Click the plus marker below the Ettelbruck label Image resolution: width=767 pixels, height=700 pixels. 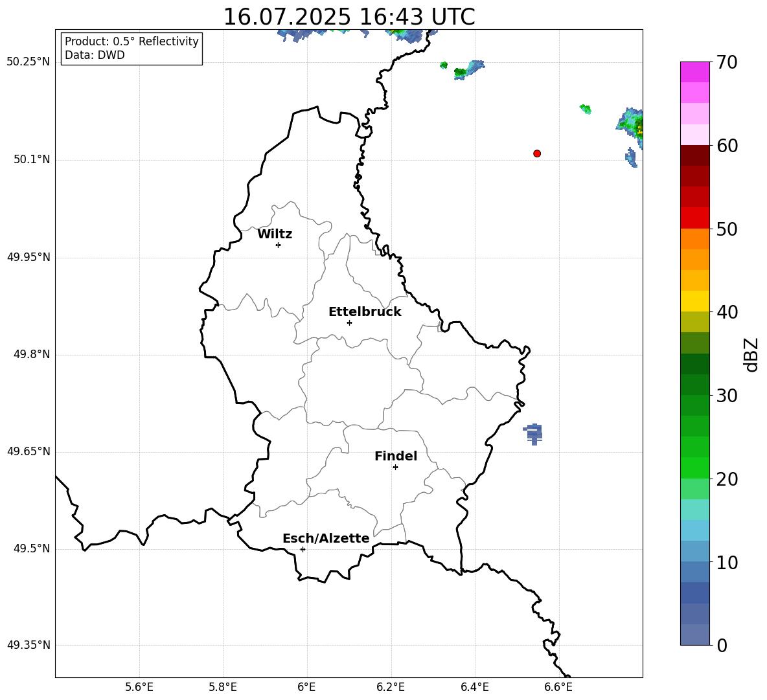tap(349, 322)
